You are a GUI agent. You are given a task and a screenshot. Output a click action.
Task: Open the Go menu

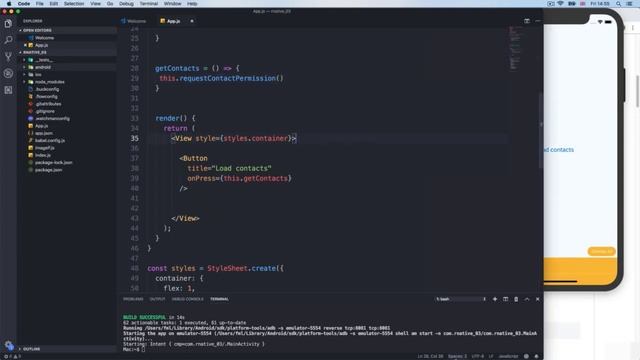pos(110,4)
